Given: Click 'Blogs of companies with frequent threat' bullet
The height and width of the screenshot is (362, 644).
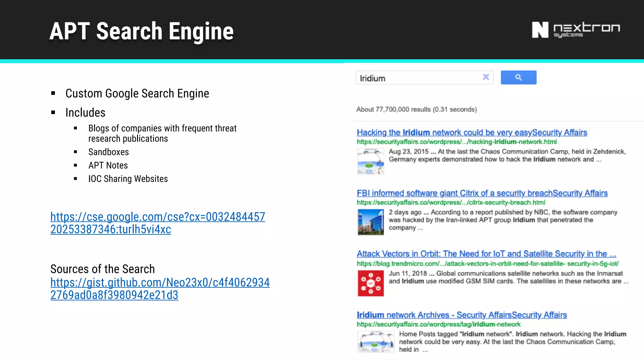Looking at the screenshot, I should 162,133.
